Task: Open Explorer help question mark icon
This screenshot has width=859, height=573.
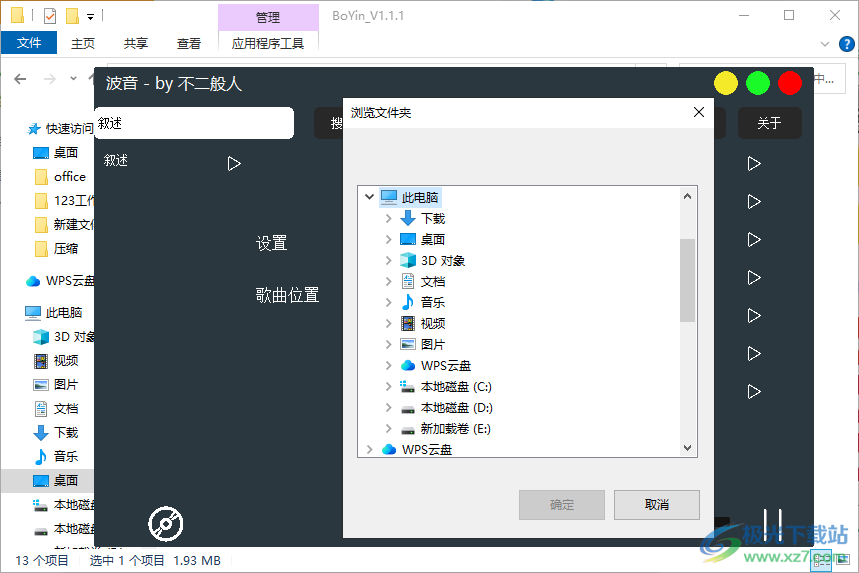Action: tap(846, 44)
